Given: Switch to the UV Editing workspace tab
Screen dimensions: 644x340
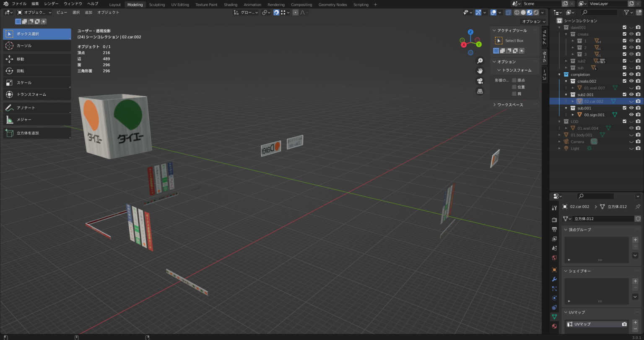Looking at the screenshot, I should [x=180, y=5].
